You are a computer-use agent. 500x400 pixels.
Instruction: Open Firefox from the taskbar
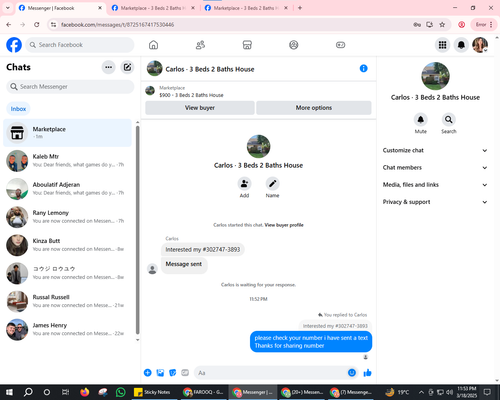point(85,392)
